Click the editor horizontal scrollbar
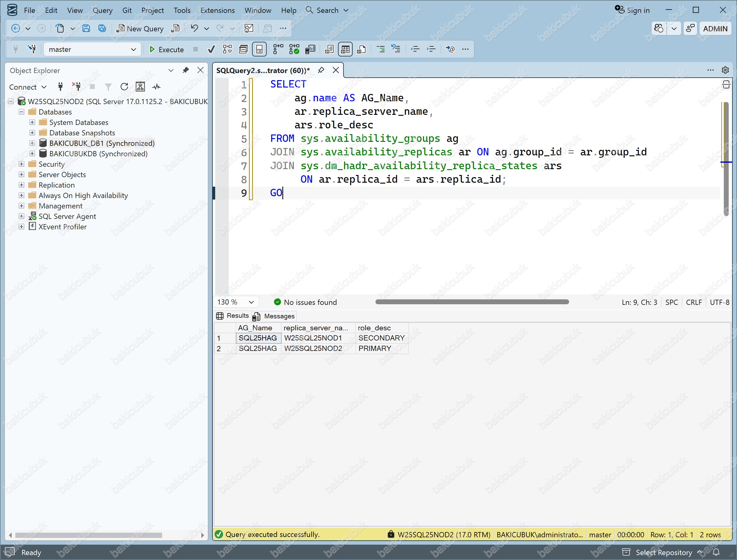Screen dimensions: 737x560 (472, 302)
